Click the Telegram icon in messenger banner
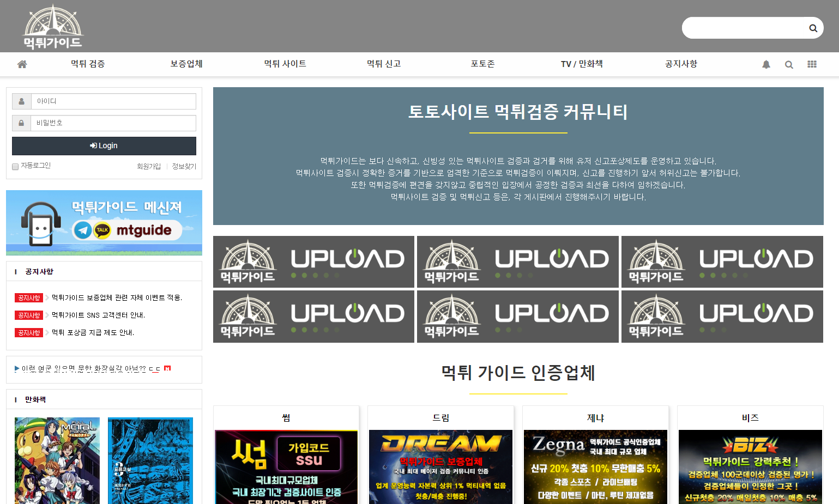This screenshot has width=839, height=504. (x=83, y=230)
